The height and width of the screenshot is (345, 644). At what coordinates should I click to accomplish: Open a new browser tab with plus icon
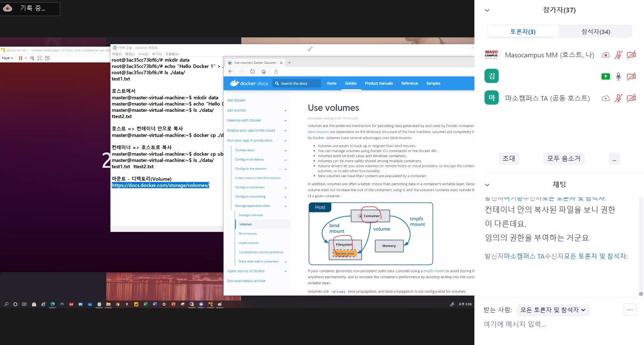289,62
